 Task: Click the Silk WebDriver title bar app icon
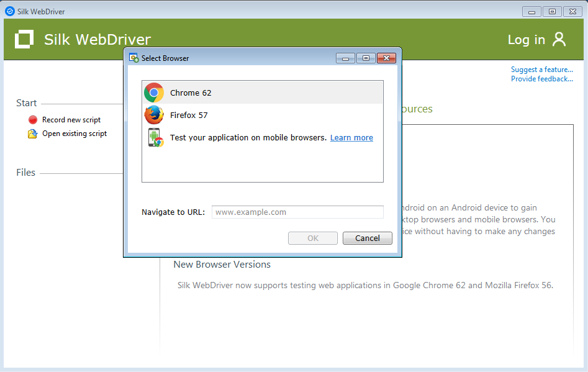[x=10, y=11]
